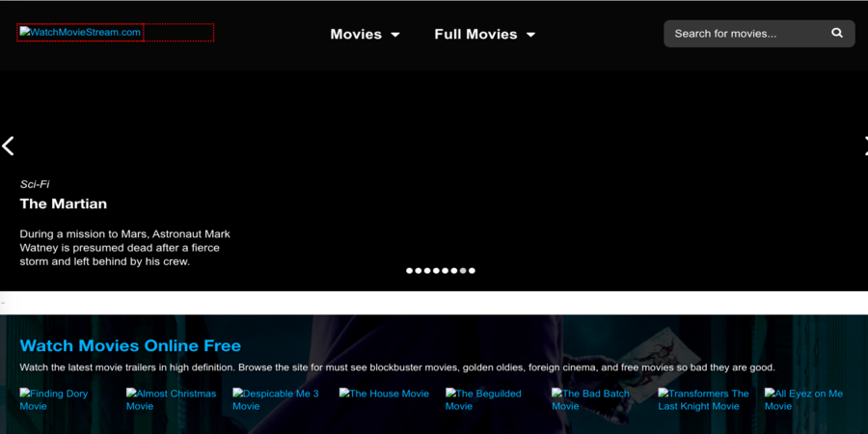
Task: Open the Despicable Me 3 Movie thumbnail
Action: (x=276, y=399)
